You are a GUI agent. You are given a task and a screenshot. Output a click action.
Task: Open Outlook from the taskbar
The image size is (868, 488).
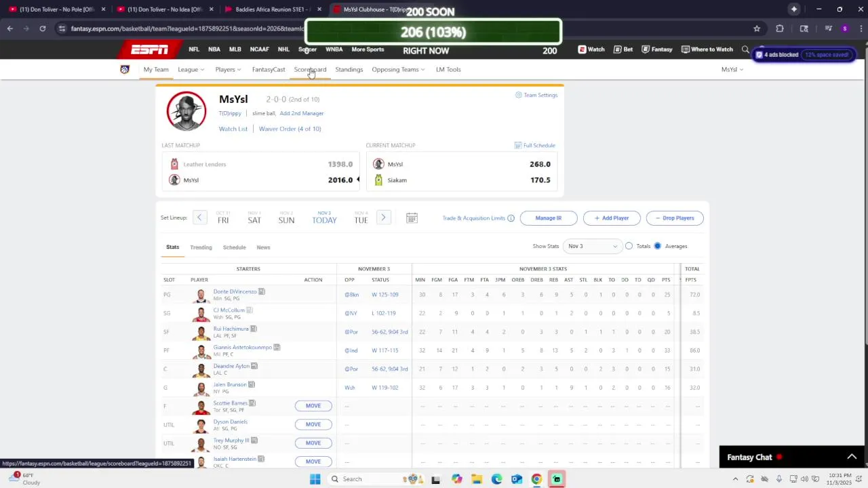coord(517,479)
